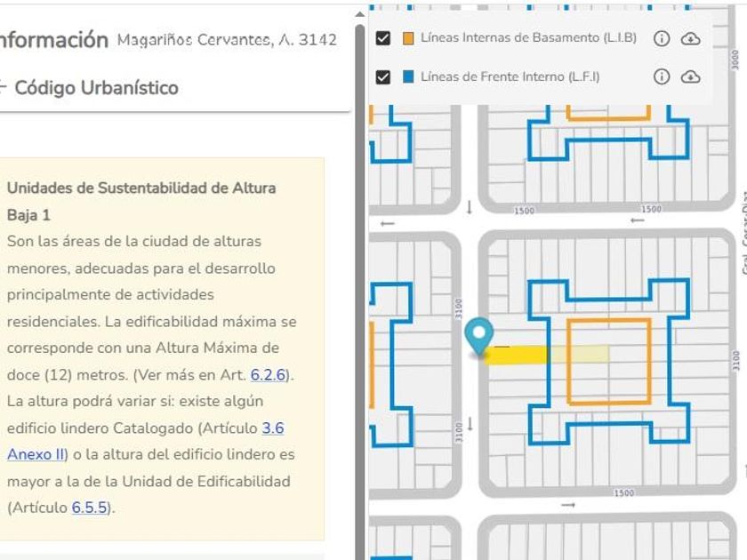Viewport: 747px width, 560px height.
Task: Open Artículo 3.6 Anexo II link
Action: click(145, 441)
